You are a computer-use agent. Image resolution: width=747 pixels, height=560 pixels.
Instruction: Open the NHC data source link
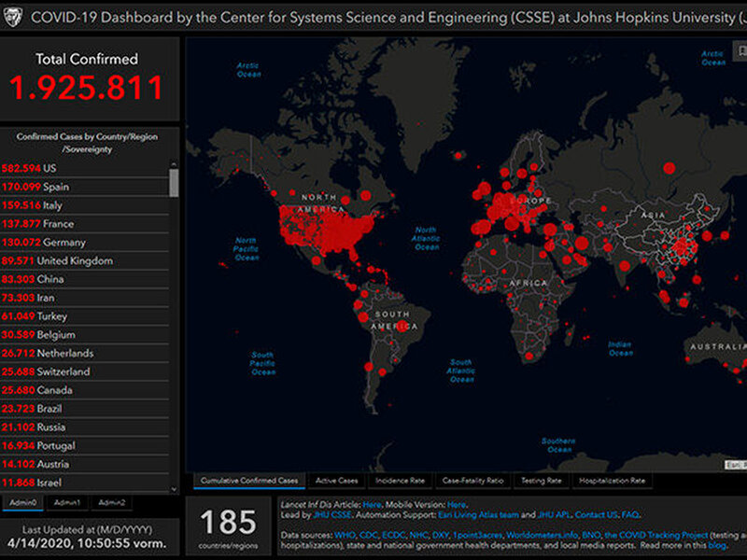418,535
